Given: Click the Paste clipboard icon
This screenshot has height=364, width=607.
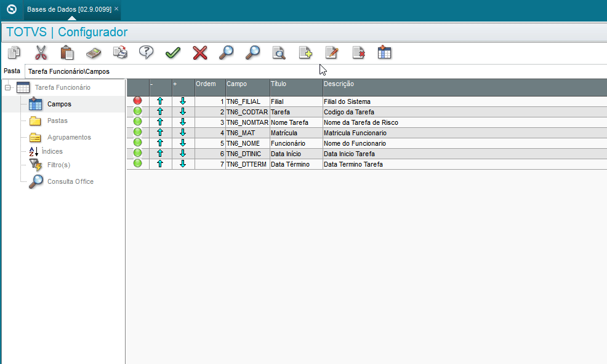Looking at the screenshot, I should tap(67, 53).
